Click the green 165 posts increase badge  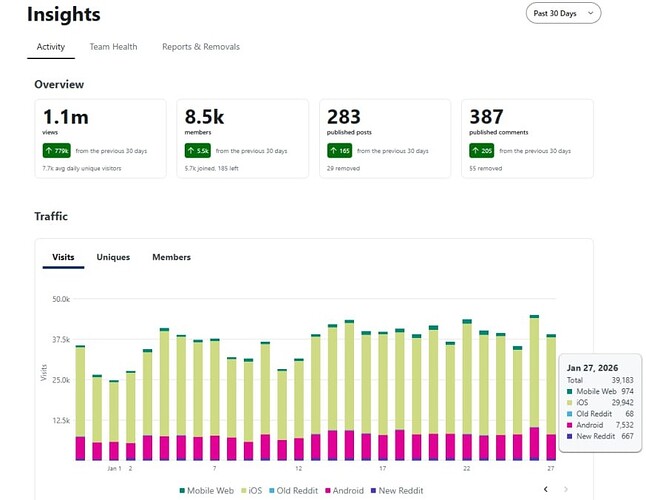340,150
